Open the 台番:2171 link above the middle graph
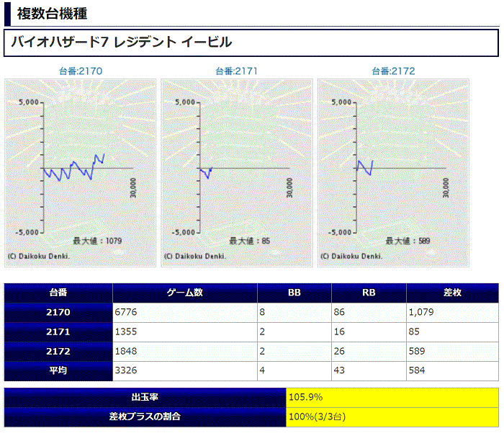Viewport: 504px width, 436px height. pyautogui.click(x=236, y=71)
